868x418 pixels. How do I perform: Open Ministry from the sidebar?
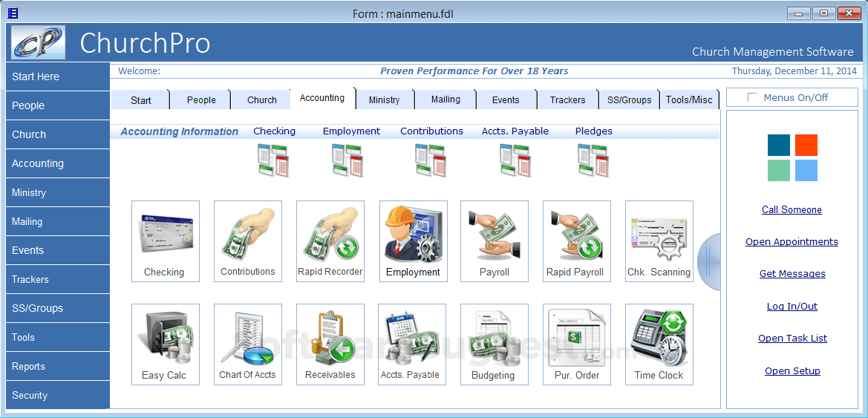pos(58,193)
